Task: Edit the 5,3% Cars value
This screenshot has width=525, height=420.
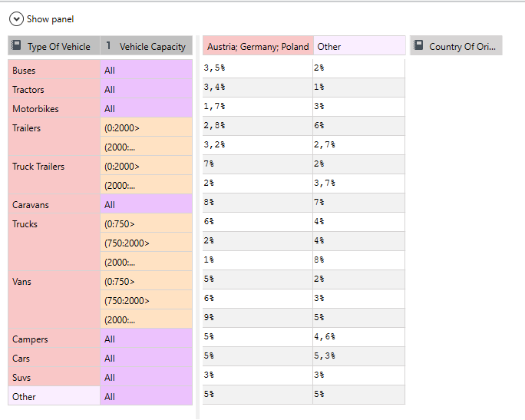Action: point(359,356)
